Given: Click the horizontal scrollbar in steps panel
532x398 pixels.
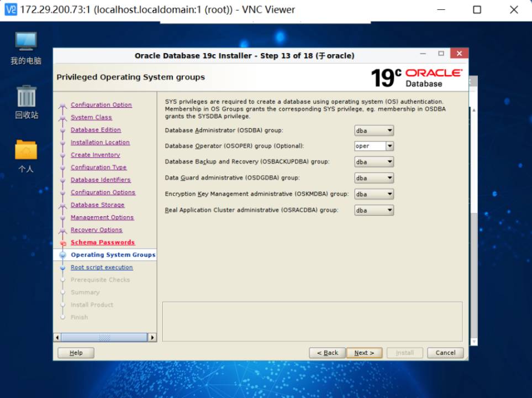Looking at the screenshot, I should [103, 337].
